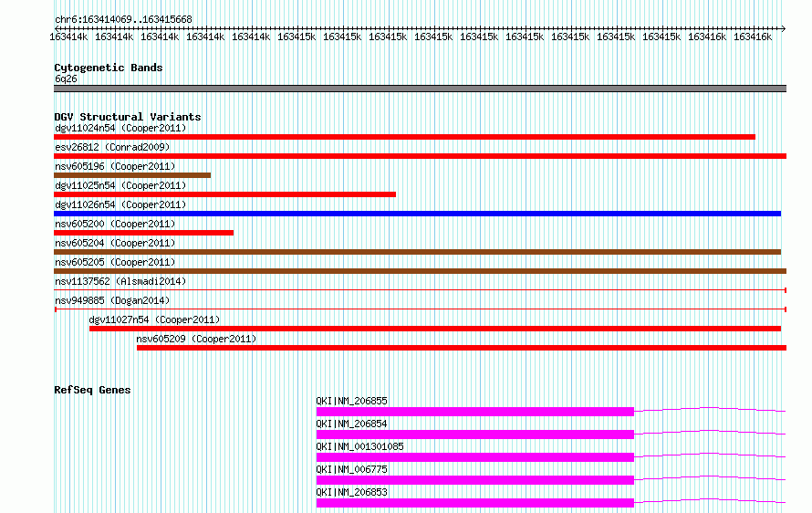Click the brown bar of nsv605204
This screenshot has height=513, width=812.
click(x=417, y=252)
